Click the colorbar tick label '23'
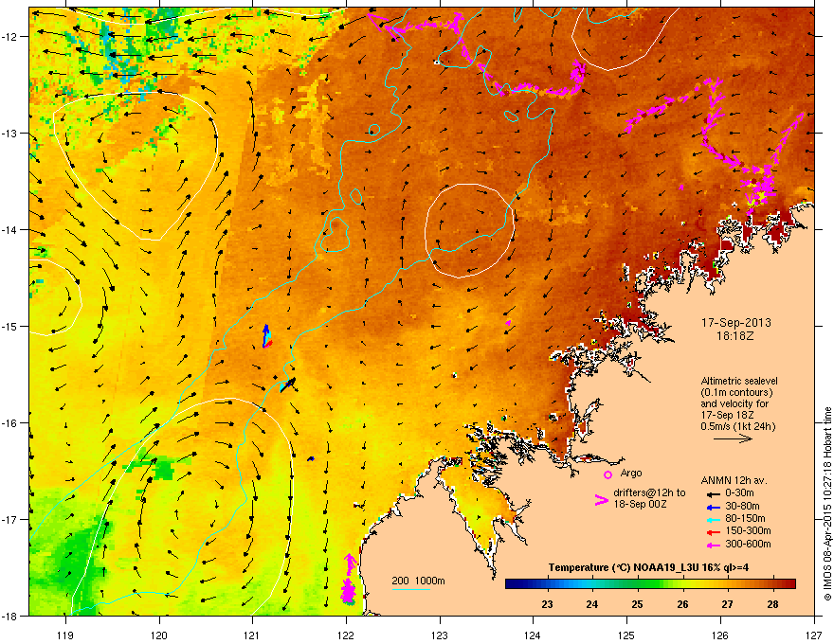Image resolution: width=834 pixels, height=644 pixels. pyautogui.click(x=547, y=604)
